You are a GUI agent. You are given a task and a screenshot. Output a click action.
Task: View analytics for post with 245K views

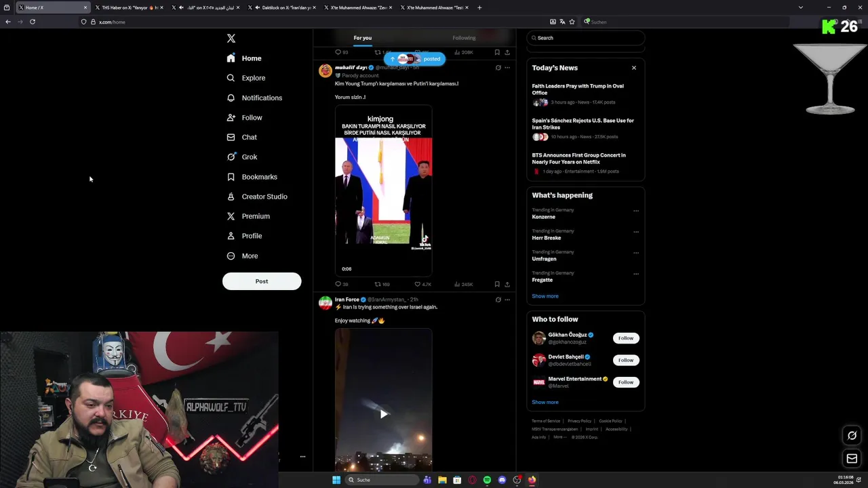click(x=464, y=285)
